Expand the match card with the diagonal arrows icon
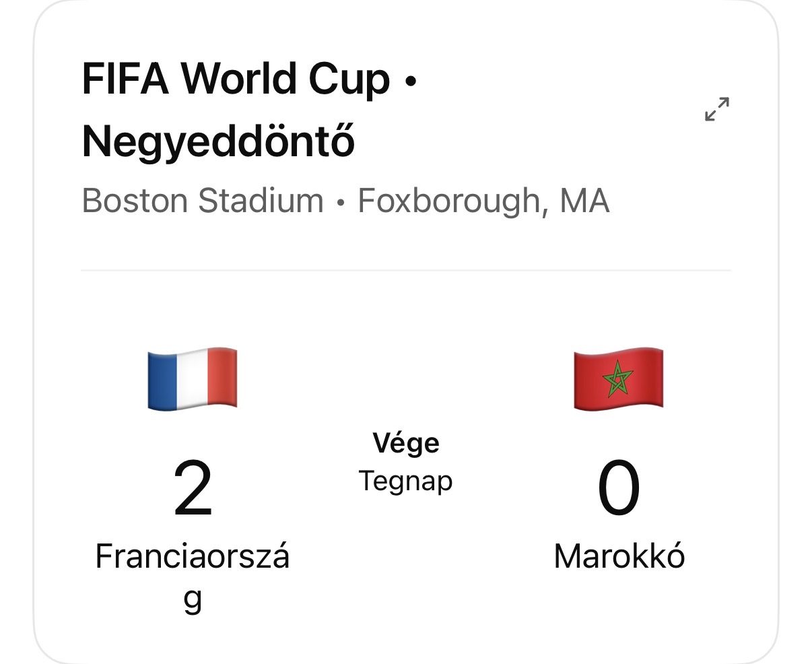Viewport: 812px width, 664px height. 717,109
